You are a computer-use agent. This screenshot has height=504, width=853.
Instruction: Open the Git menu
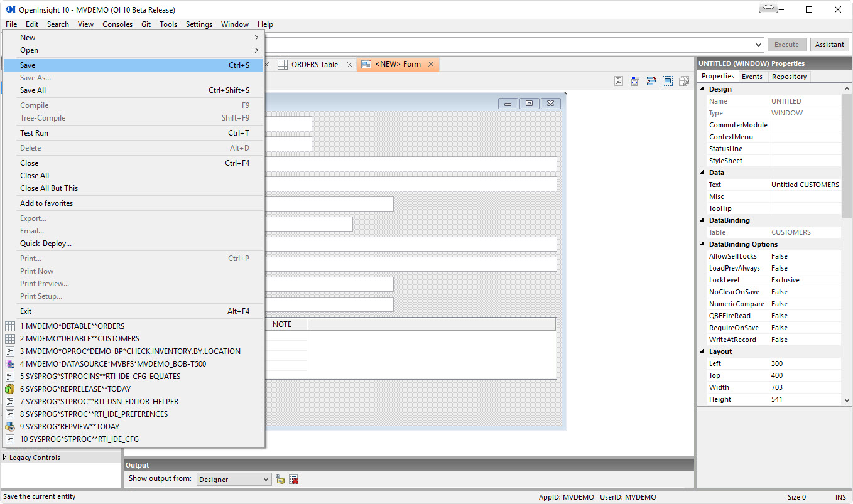pyautogui.click(x=146, y=24)
